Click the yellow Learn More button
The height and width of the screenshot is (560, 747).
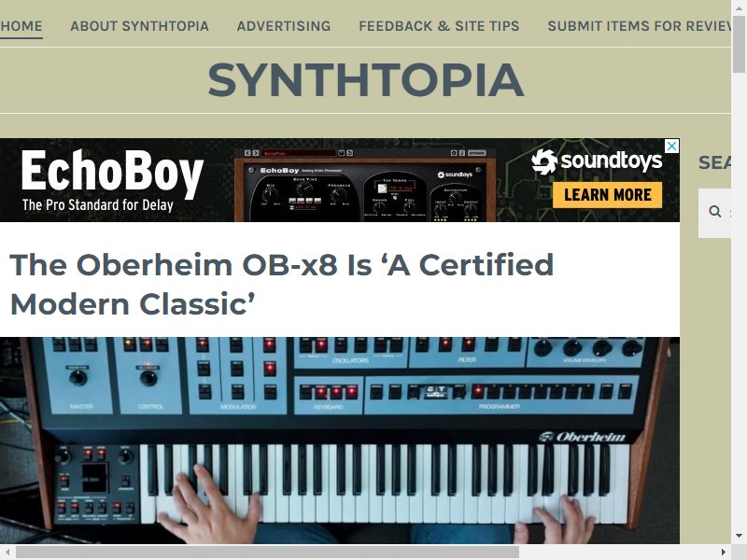[608, 195]
